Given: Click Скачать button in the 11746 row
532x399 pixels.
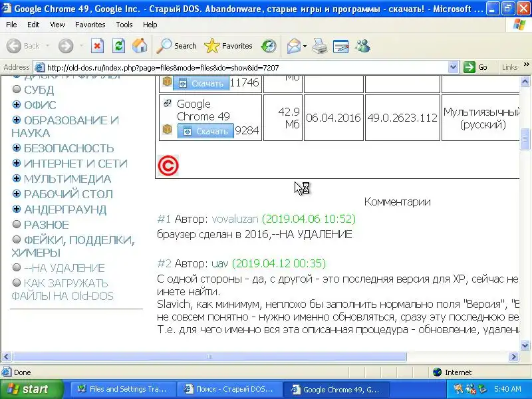Looking at the screenshot, I should tap(201, 83).
